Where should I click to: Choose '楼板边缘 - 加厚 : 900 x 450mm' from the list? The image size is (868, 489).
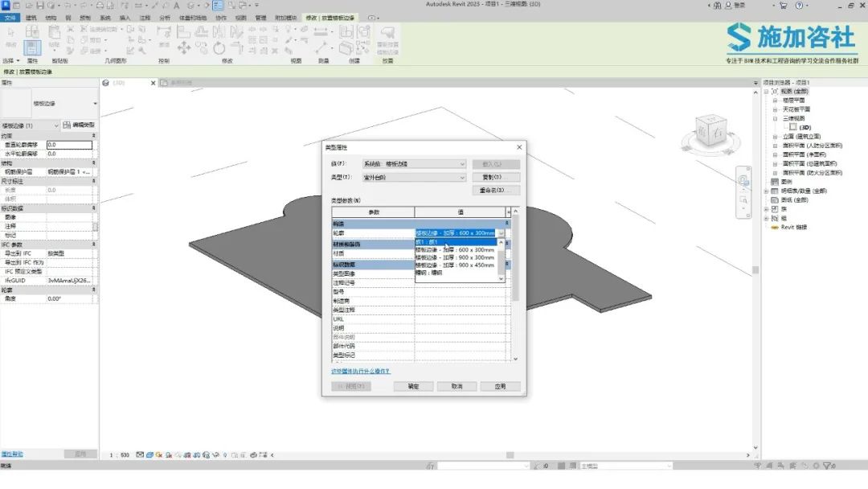pyautogui.click(x=454, y=265)
